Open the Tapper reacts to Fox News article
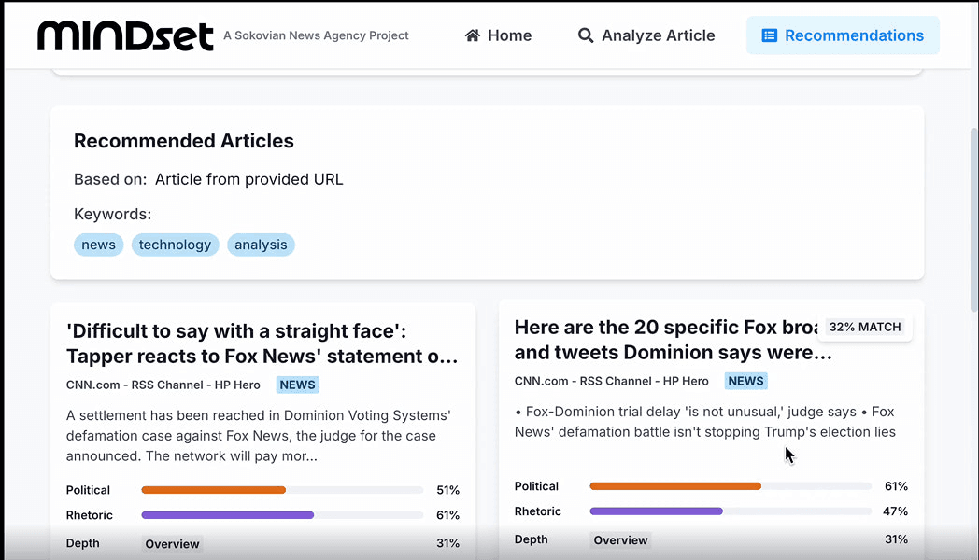The image size is (979, 560). click(262, 343)
